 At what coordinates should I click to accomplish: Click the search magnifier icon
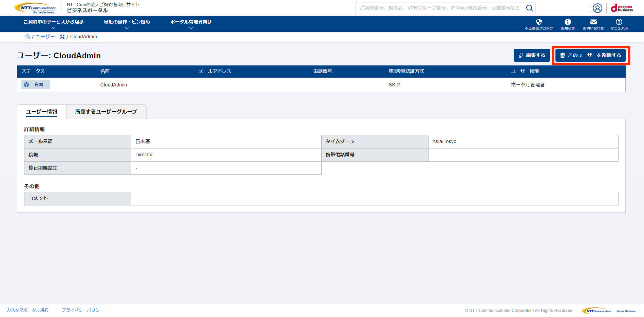[529, 8]
